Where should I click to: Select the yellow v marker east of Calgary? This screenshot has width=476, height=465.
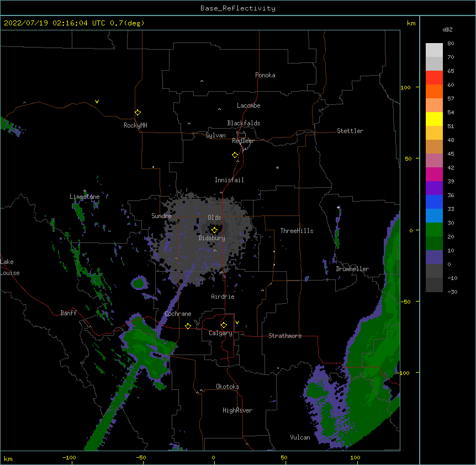tap(237, 323)
